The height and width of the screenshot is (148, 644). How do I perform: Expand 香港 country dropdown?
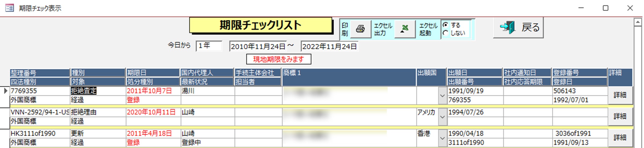pyautogui.click(x=442, y=138)
